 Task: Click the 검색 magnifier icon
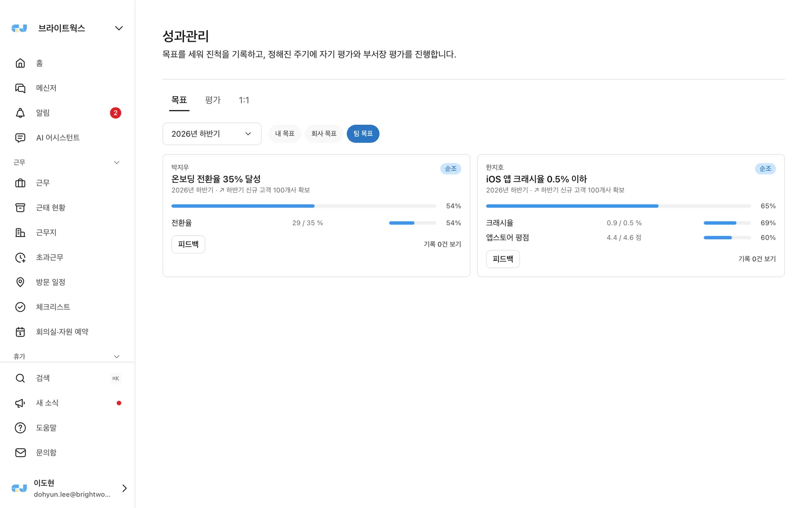click(x=20, y=378)
